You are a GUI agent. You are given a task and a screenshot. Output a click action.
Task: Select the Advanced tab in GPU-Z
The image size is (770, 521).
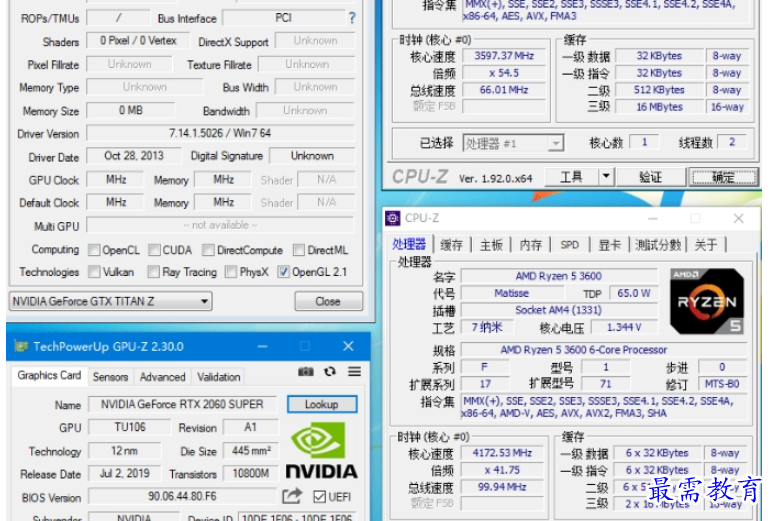[x=163, y=377]
